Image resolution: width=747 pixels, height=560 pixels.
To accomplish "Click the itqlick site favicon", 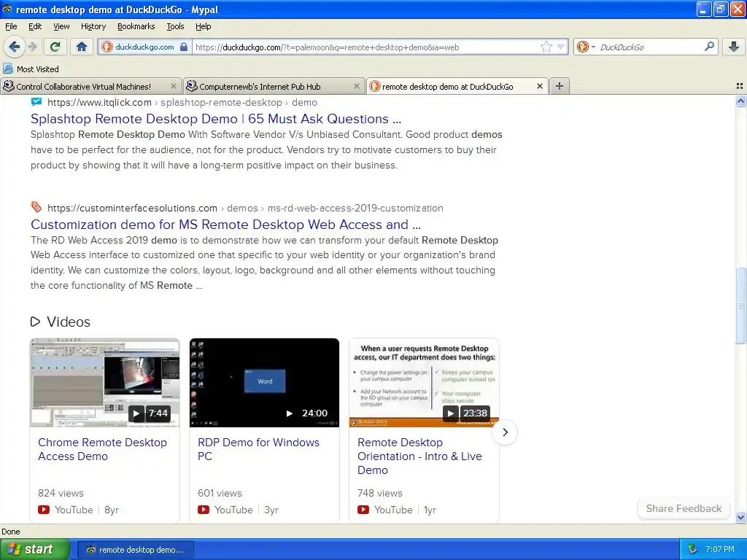I will [x=36, y=101].
